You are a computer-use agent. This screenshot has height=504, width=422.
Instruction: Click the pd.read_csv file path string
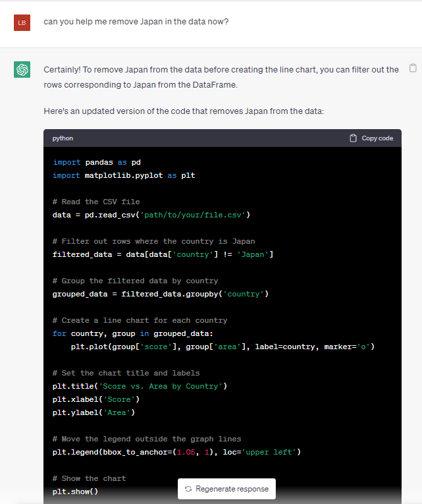pyautogui.click(x=195, y=215)
